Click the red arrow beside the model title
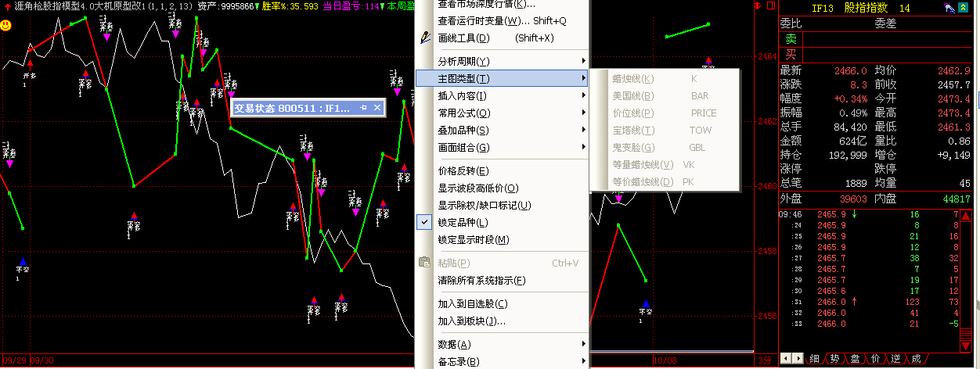980x369 pixels. 7,6
